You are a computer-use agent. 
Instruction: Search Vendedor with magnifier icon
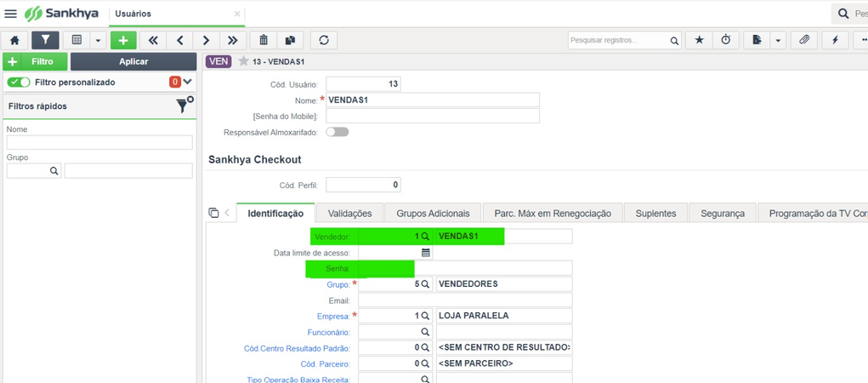point(425,237)
